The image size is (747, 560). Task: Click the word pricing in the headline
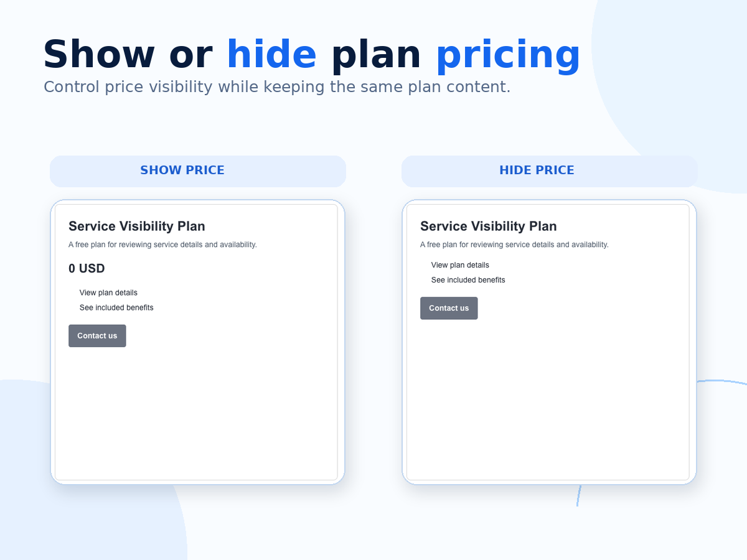pyautogui.click(x=508, y=55)
